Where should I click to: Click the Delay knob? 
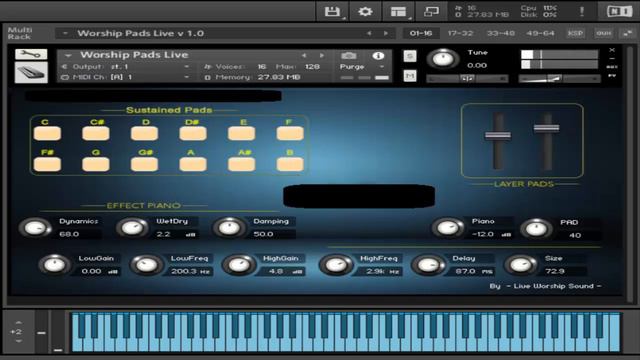428,265
